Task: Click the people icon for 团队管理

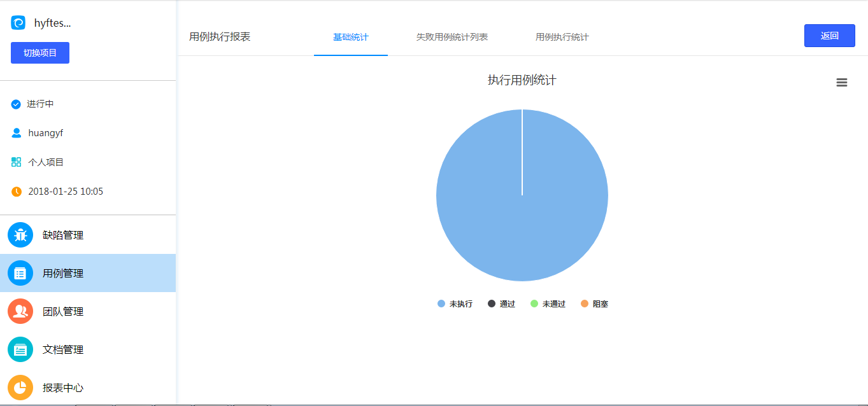Action: coord(20,311)
